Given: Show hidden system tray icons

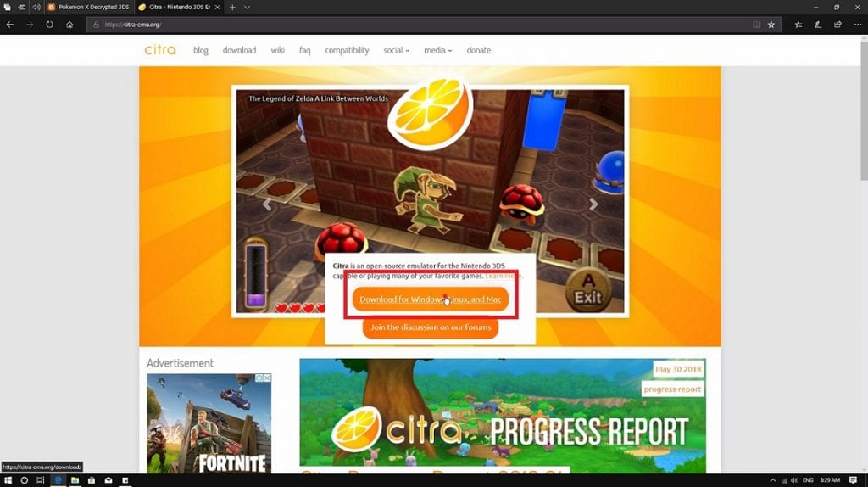Looking at the screenshot, I should pos(773,480).
